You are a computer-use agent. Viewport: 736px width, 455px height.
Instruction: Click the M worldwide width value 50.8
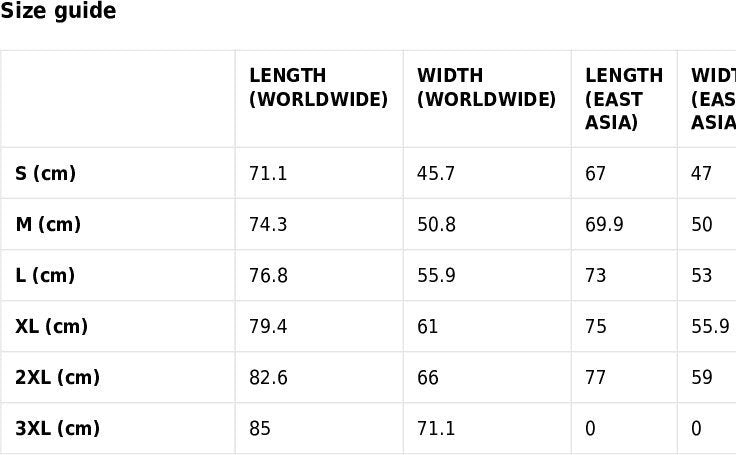coord(436,225)
